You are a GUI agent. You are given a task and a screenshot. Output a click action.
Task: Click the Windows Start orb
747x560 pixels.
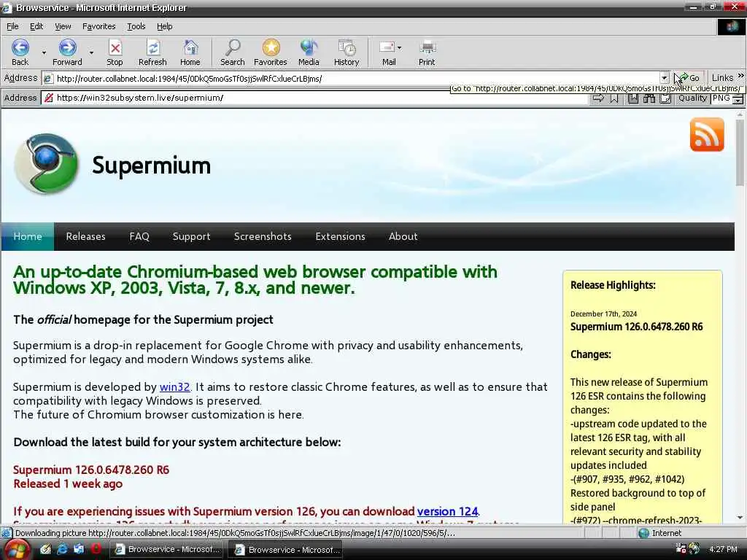(x=16, y=551)
